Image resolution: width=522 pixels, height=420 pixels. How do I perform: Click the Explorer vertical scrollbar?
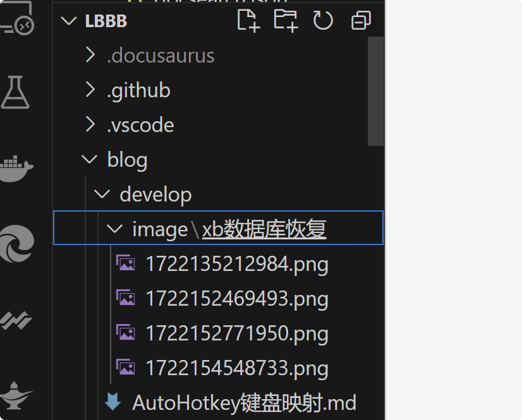375,91
